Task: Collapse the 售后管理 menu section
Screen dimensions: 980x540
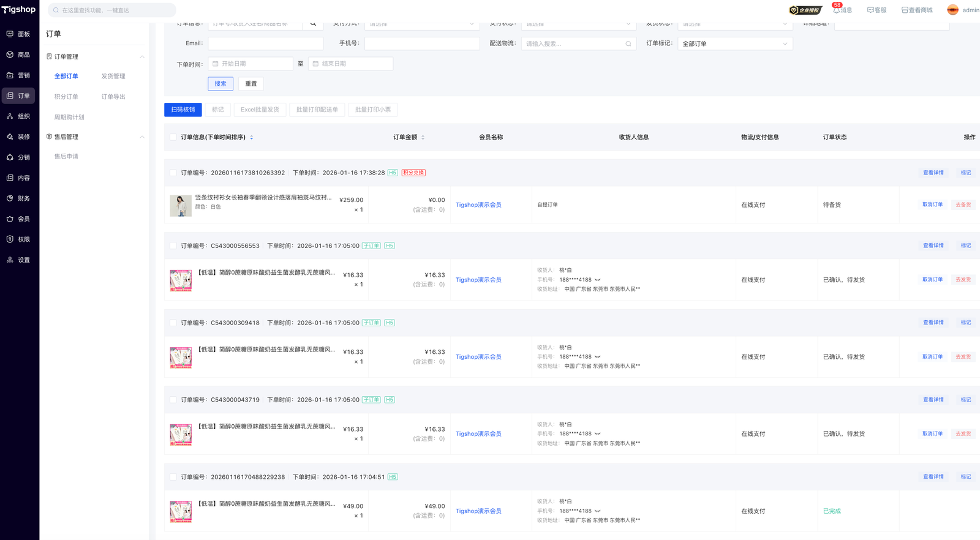Action: (x=142, y=137)
